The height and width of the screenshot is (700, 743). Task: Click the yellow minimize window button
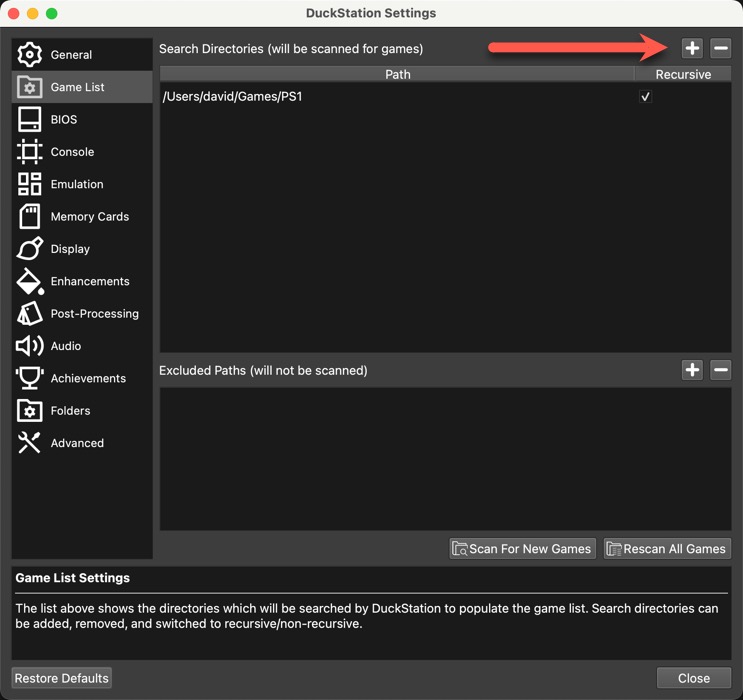32,13
